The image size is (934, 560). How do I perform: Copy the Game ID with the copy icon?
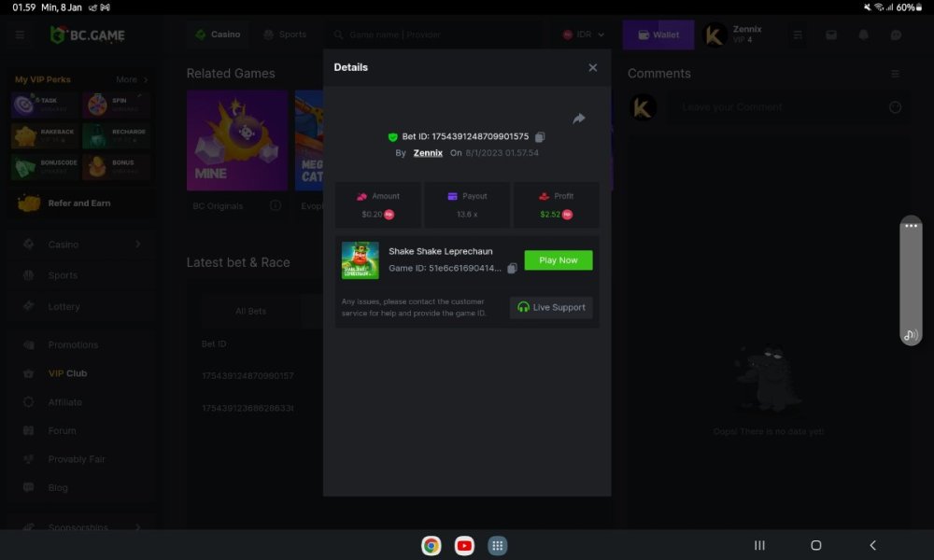coord(514,267)
